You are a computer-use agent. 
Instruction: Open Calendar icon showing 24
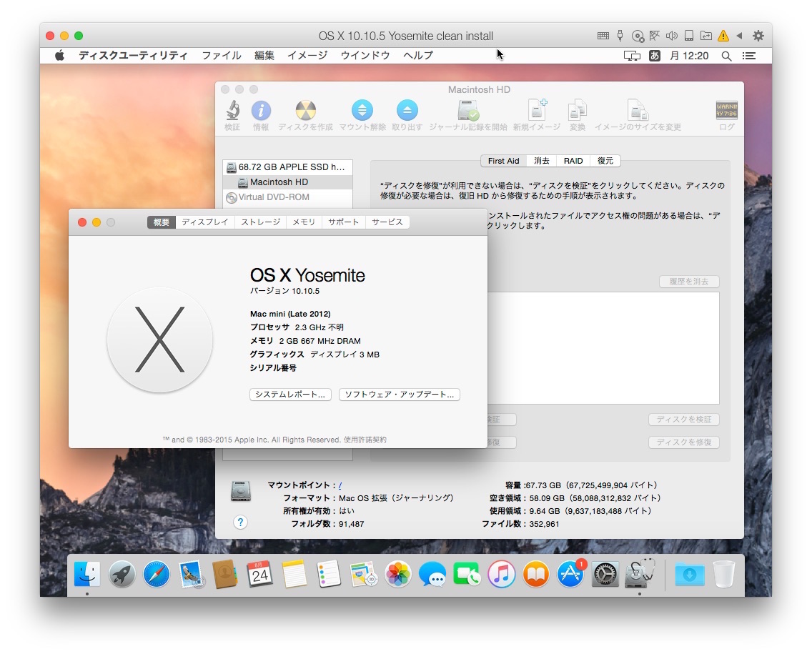click(259, 574)
